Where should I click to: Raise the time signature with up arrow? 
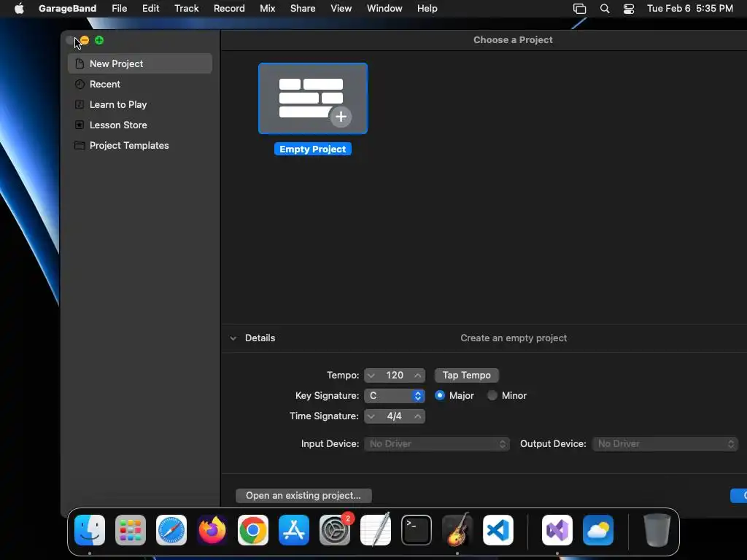point(417,416)
